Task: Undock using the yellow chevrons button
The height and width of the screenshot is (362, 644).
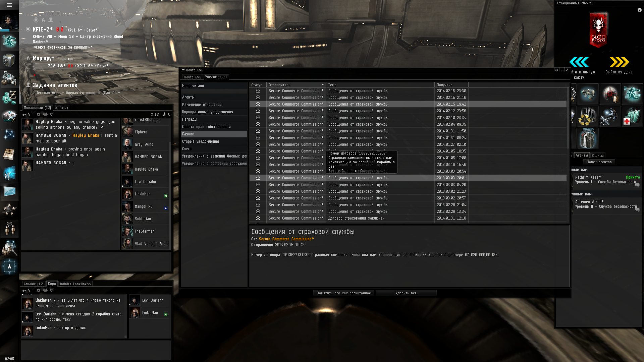Action: (x=619, y=62)
